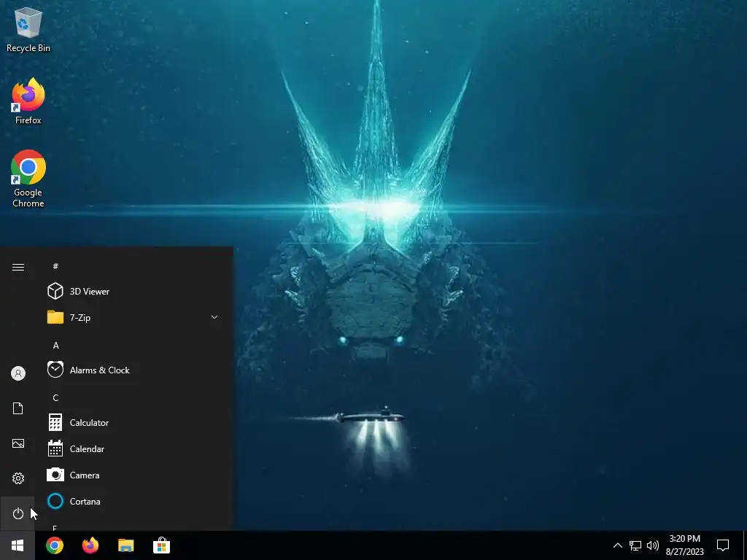Click the Windows Start button
Image resolution: width=747 pixels, height=560 pixels.
[x=18, y=545]
